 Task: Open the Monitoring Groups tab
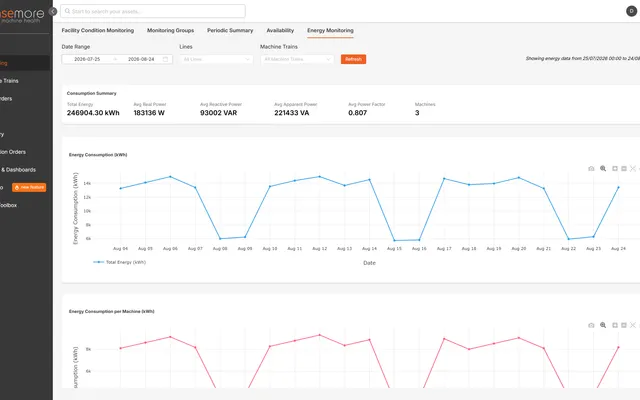click(x=171, y=30)
